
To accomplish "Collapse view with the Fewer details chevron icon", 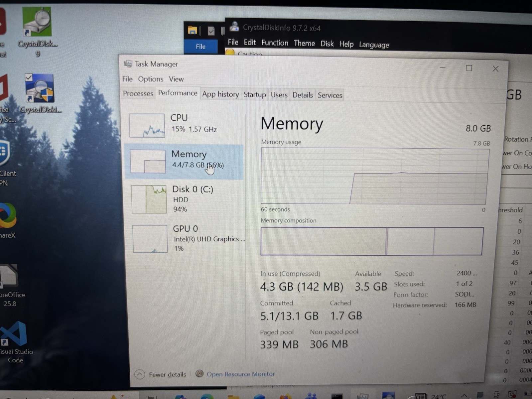I will coord(140,374).
